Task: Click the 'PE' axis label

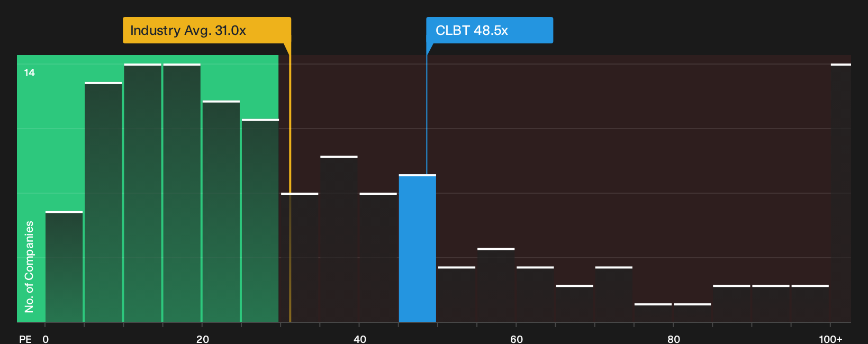Action: [25, 339]
